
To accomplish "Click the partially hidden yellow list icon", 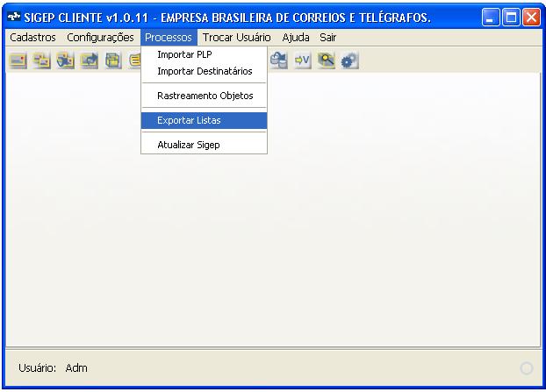I will (134, 61).
